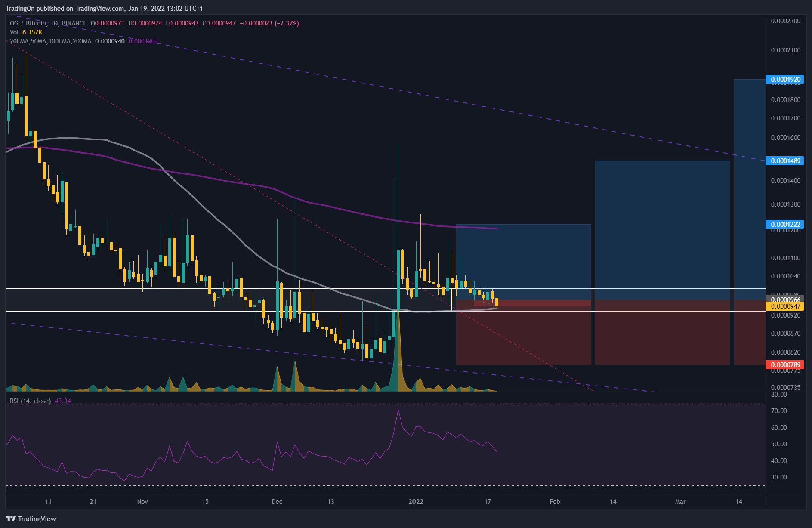Click the RSI axis label 60.00
Screen dimensions: 812x528
pyautogui.click(x=779, y=428)
